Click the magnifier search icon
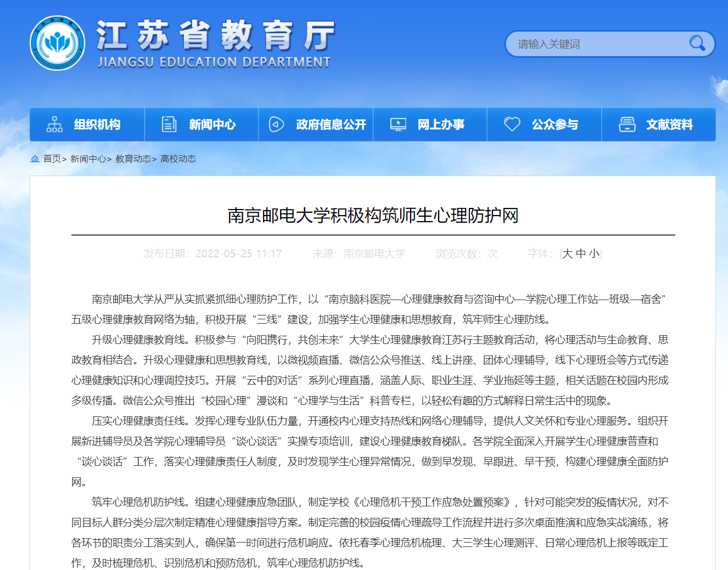This screenshot has width=728, height=570. click(697, 43)
